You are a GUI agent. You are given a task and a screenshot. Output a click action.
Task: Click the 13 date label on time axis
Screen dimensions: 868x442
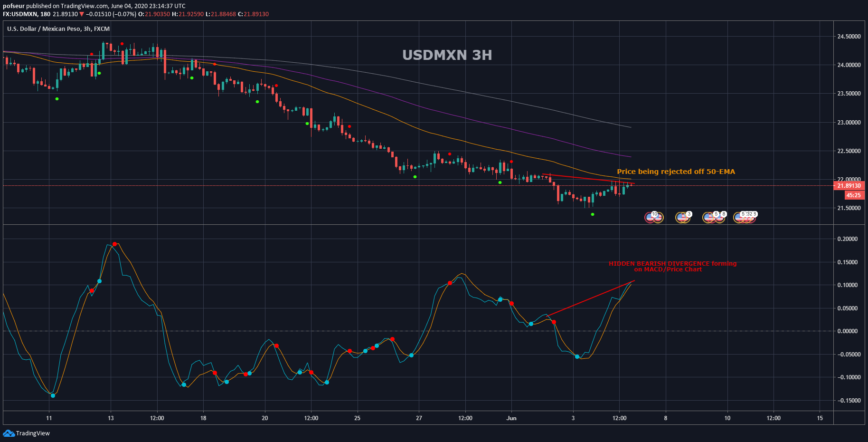tap(111, 418)
